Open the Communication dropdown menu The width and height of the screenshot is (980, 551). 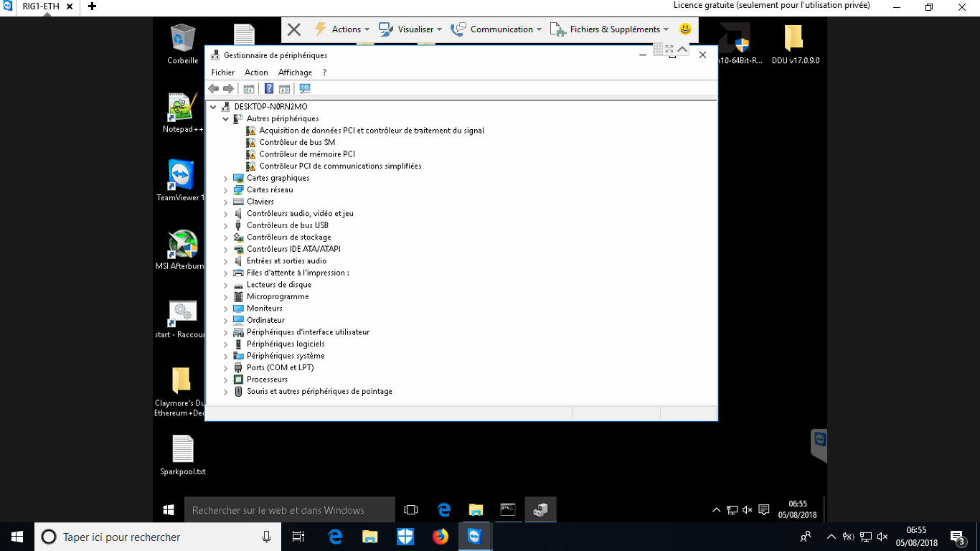click(496, 29)
